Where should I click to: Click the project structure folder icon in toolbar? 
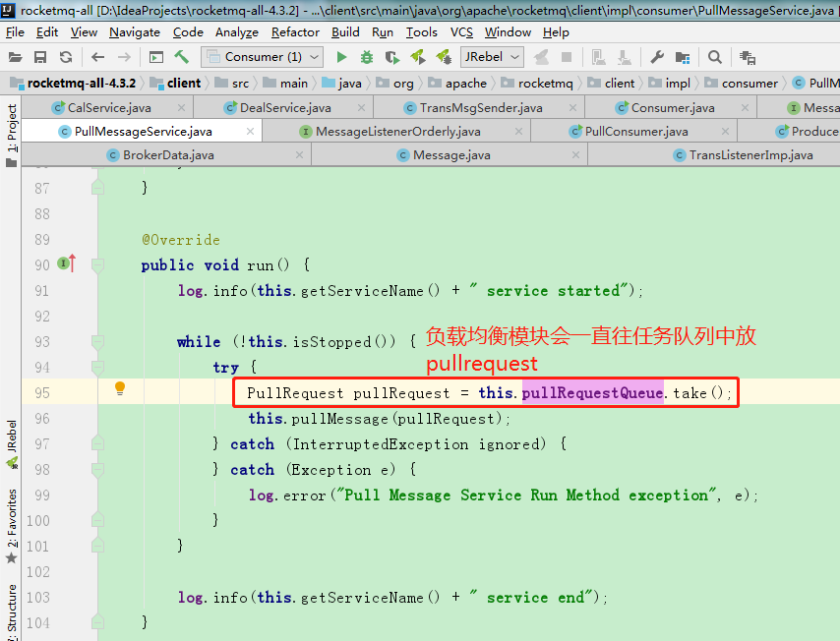[683, 57]
